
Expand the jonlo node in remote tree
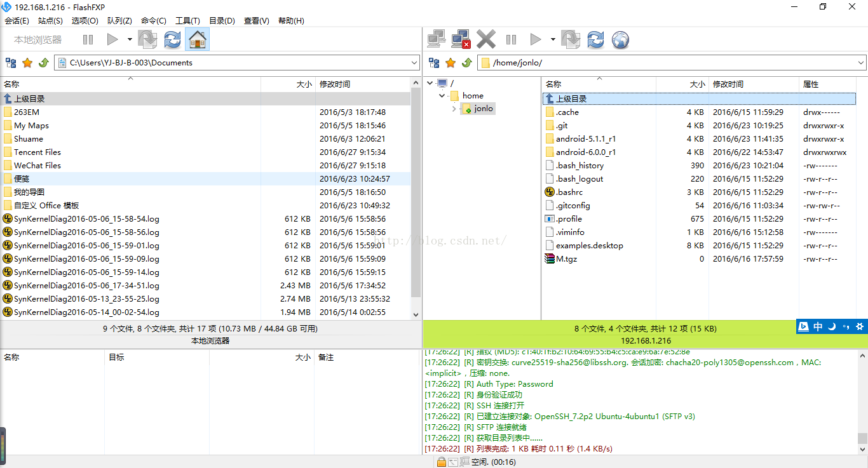(x=454, y=109)
